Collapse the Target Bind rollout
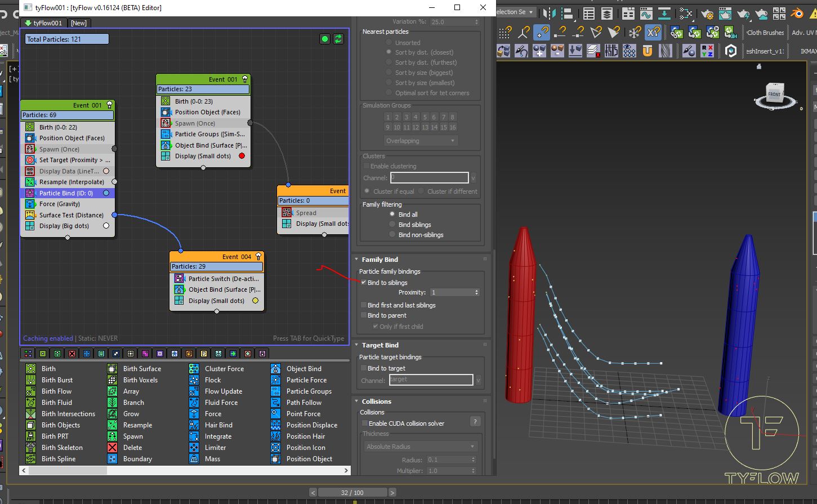817x504 pixels. click(380, 345)
